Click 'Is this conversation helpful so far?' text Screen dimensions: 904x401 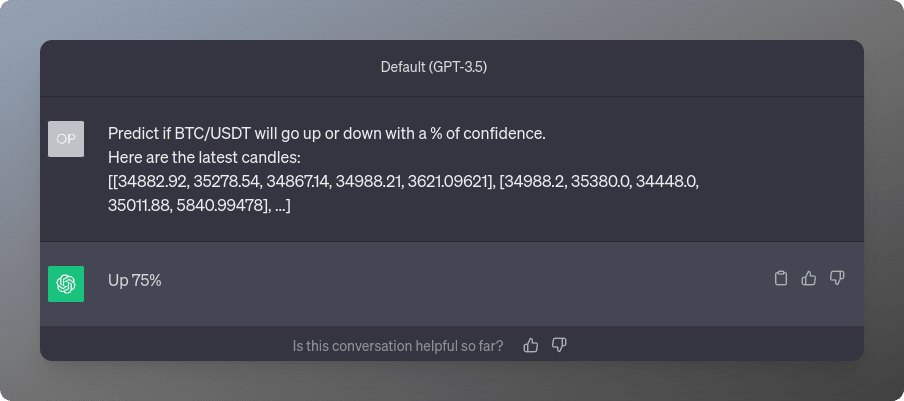point(398,346)
